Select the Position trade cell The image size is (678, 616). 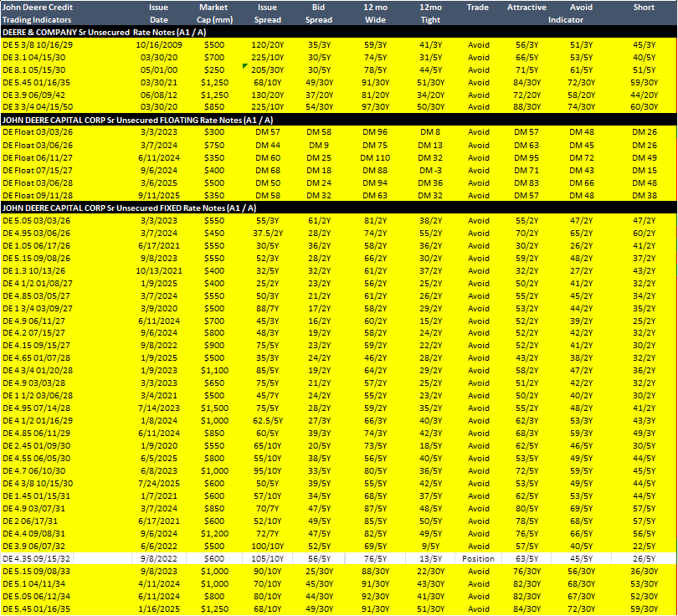pos(478,558)
